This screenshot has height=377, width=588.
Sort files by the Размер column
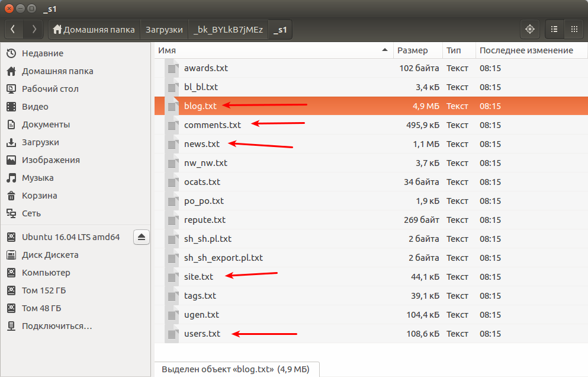tap(412, 50)
